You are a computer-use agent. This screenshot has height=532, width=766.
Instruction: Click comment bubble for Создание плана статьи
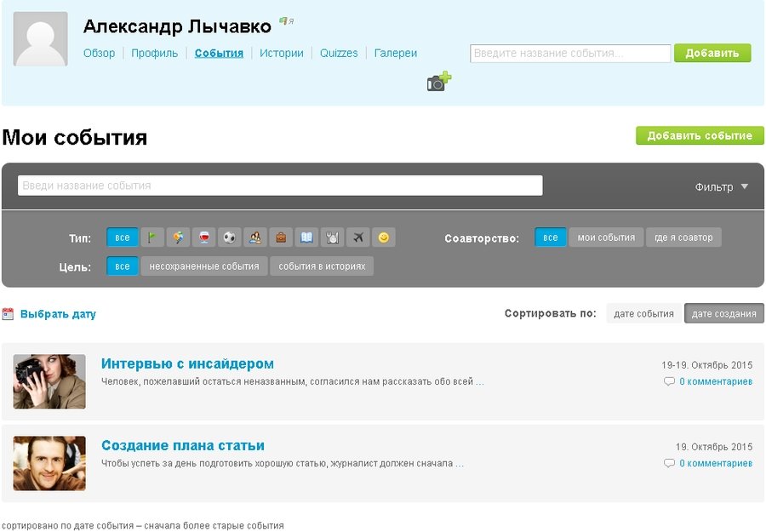point(669,463)
